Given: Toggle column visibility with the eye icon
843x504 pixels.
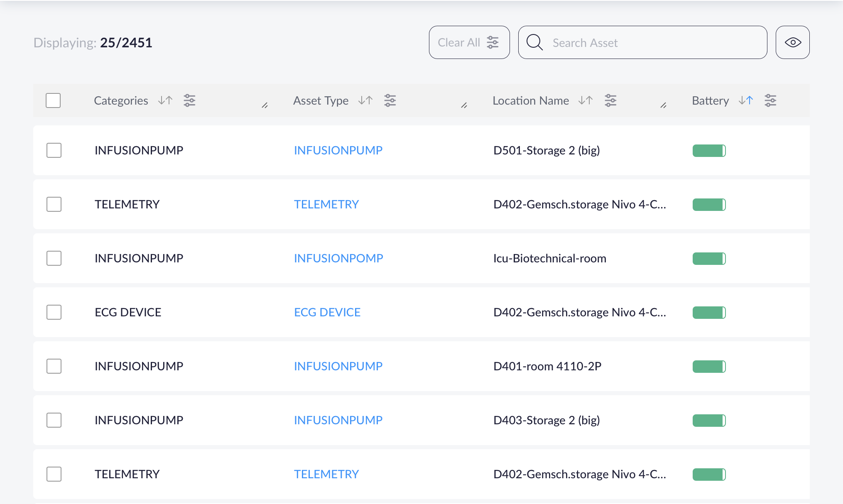Looking at the screenshot, I should point(792,42).
